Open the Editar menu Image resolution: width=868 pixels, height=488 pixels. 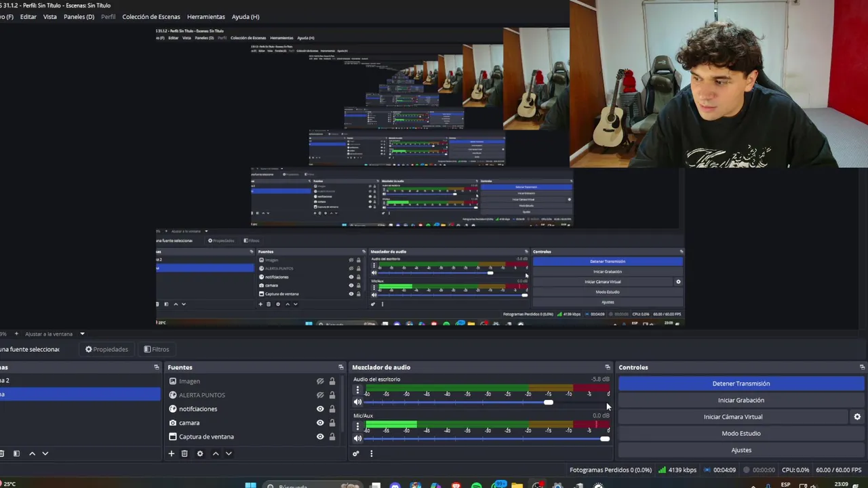(x=28, y=16)
